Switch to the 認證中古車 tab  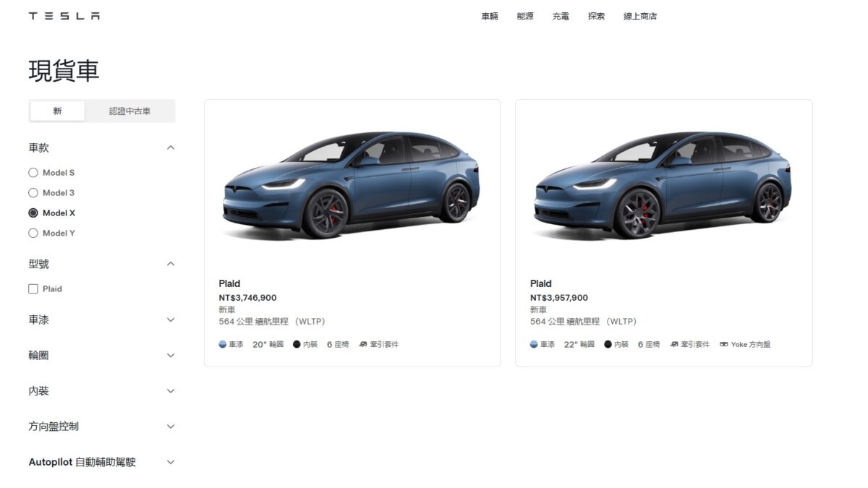(x=130, y=111)
